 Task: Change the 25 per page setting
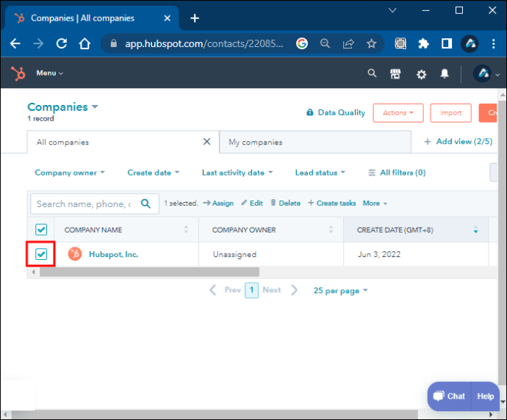pos(340,291)
